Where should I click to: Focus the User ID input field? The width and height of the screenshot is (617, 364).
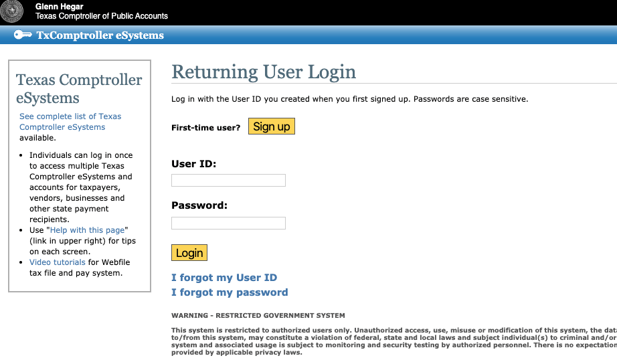(x=228, y=180)
